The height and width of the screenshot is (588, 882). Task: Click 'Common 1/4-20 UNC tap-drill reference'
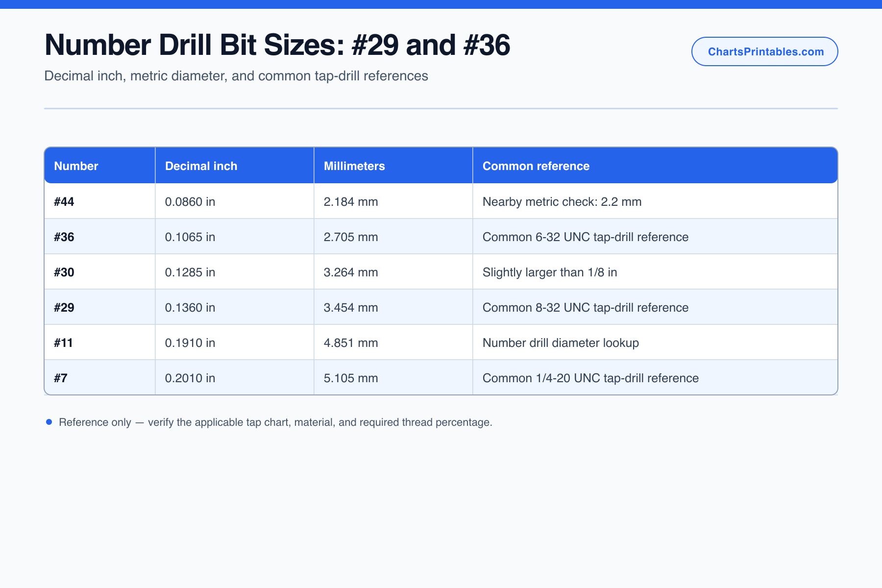click(x=590, y=378)
